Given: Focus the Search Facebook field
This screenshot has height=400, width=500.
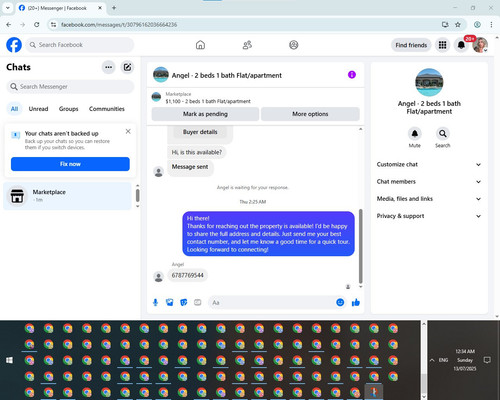Looking at the screenshot, I should (x=80, y=45).
